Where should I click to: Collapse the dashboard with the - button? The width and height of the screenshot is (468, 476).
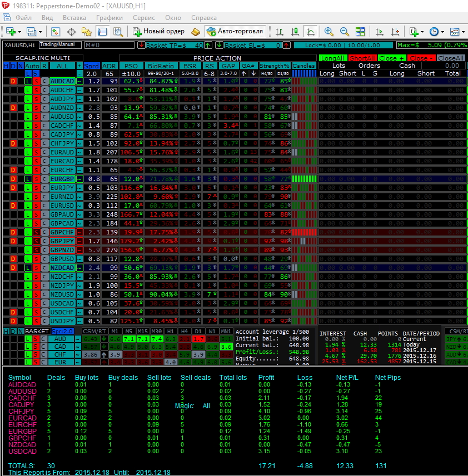click(x=79, y=73)
